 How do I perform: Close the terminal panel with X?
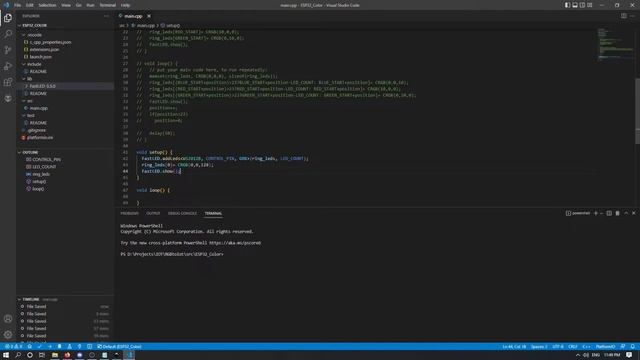pos(634,213)
